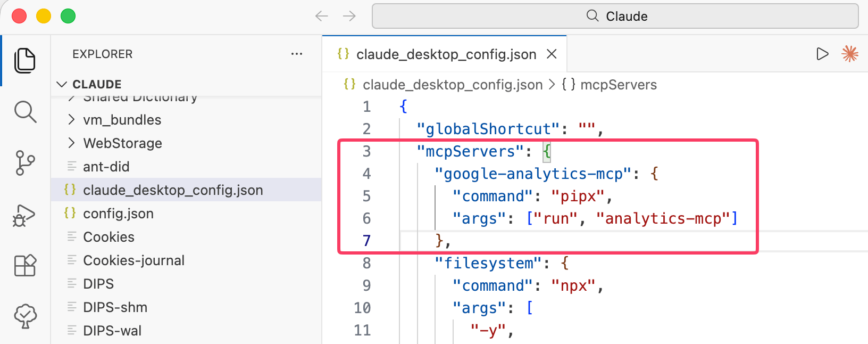Open the Extensions view icon
This screenshot has height=344, width=868.
point(25,265)
